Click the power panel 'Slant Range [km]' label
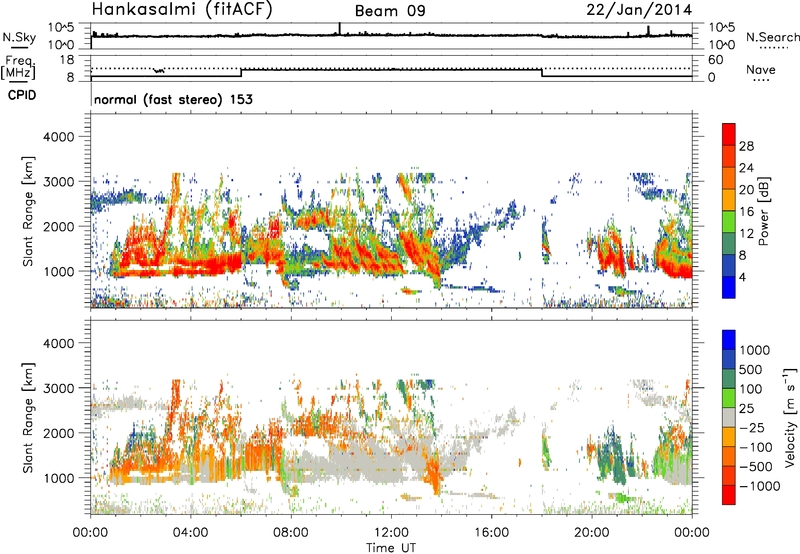The height and width of the screenshot is (554, 800). pyautogui.click(x=29, y=211)
